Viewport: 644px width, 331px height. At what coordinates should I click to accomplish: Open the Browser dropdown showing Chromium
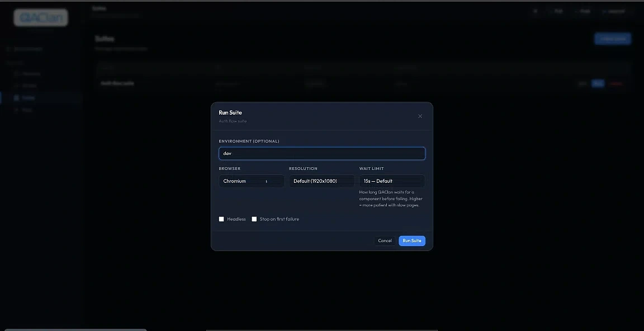tap(252, 181)
